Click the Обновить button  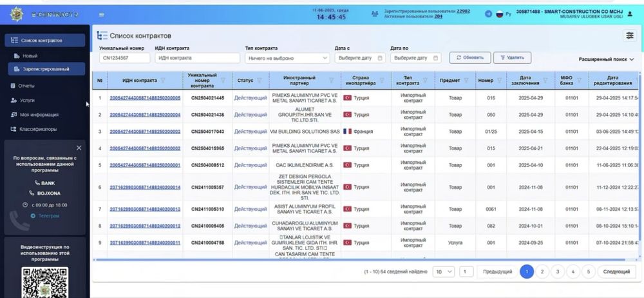pos(469,57)
